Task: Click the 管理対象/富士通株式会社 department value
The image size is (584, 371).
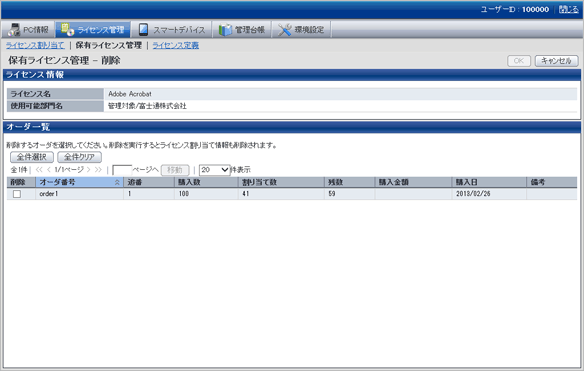Action: pos(147,106)
